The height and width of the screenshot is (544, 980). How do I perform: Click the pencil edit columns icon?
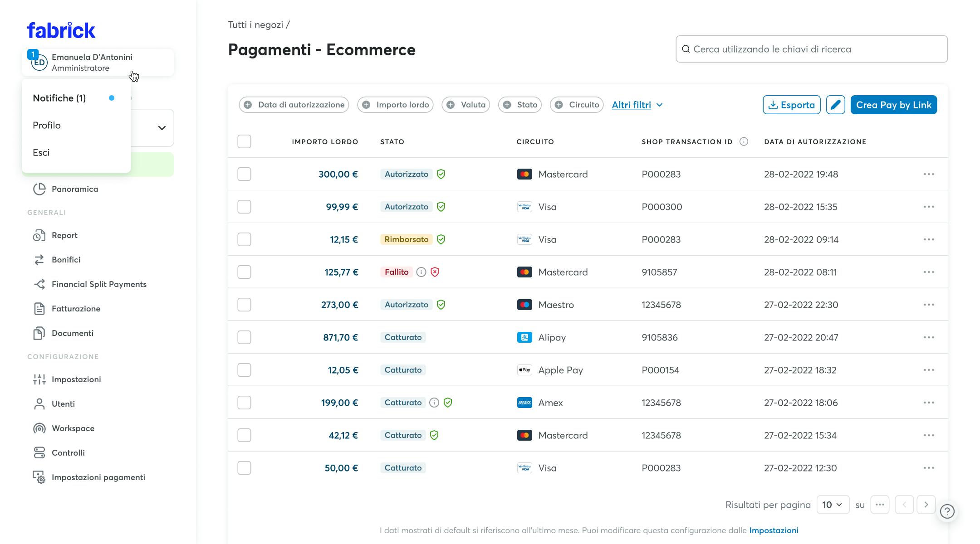tap(835, 105)
